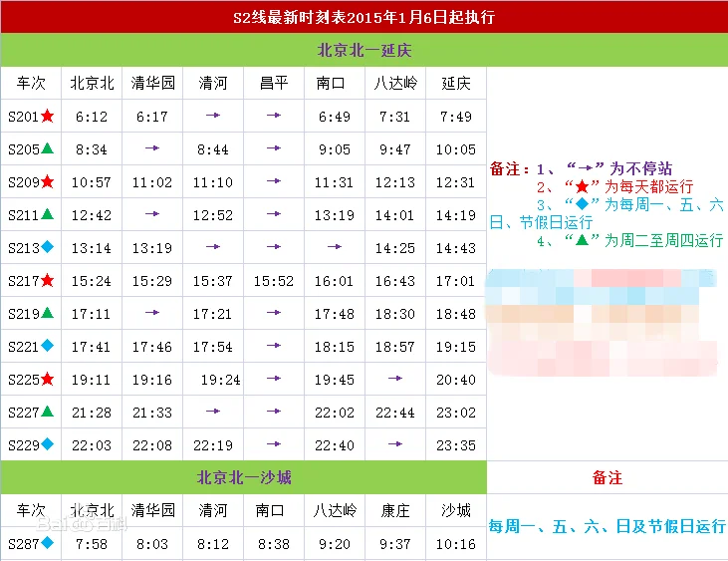This screenshot has width=728, height=561.
Task: Click the purple arrow in S229 八达岭 cell
Action: [x=395, y=444]
